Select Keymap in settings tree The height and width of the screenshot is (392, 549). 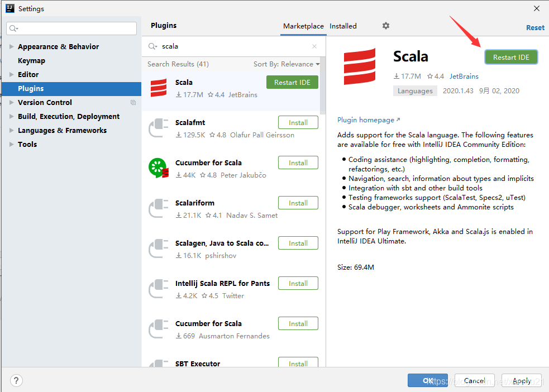coord(31,60)
